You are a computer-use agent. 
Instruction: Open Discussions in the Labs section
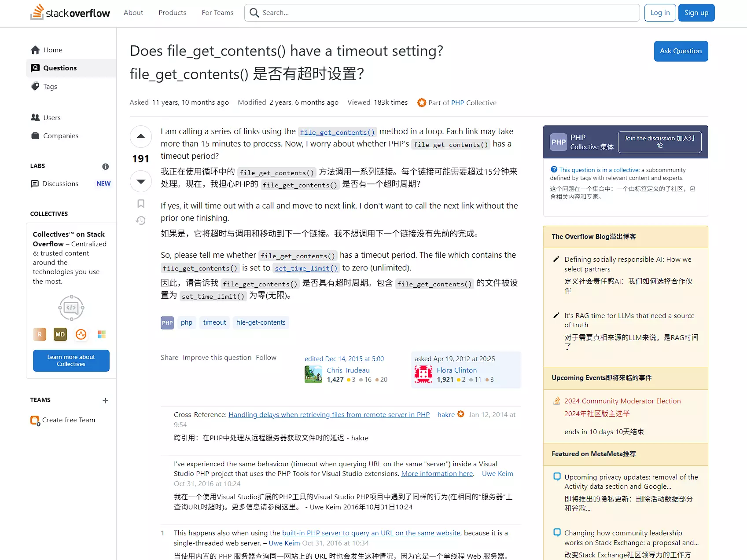tap(60, 184)
